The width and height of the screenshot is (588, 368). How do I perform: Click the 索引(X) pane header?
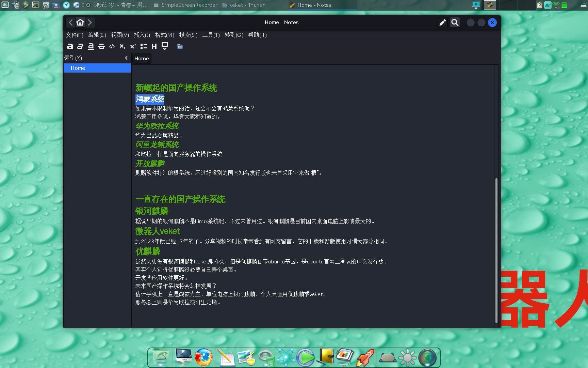[73, 58]
